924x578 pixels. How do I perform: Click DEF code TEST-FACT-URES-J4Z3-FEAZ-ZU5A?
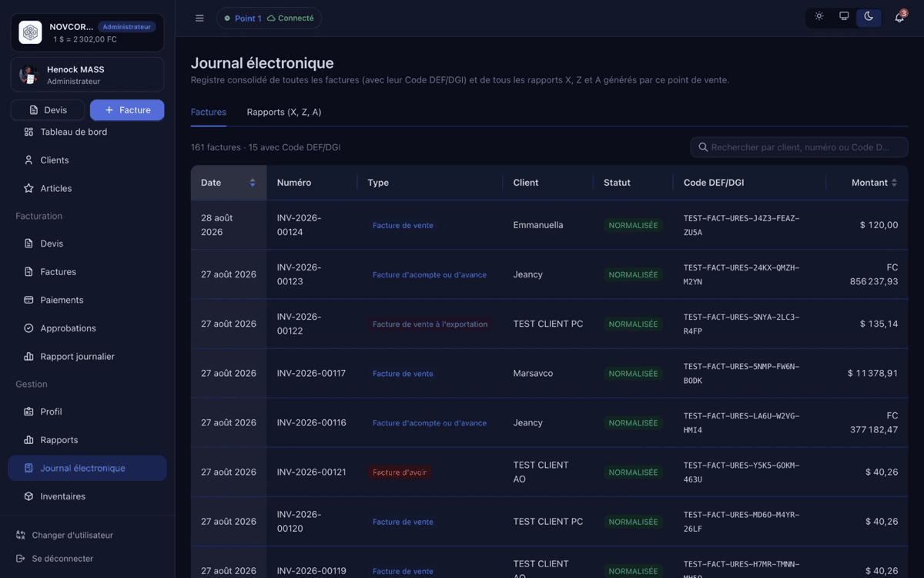click(x=742, y=225)
